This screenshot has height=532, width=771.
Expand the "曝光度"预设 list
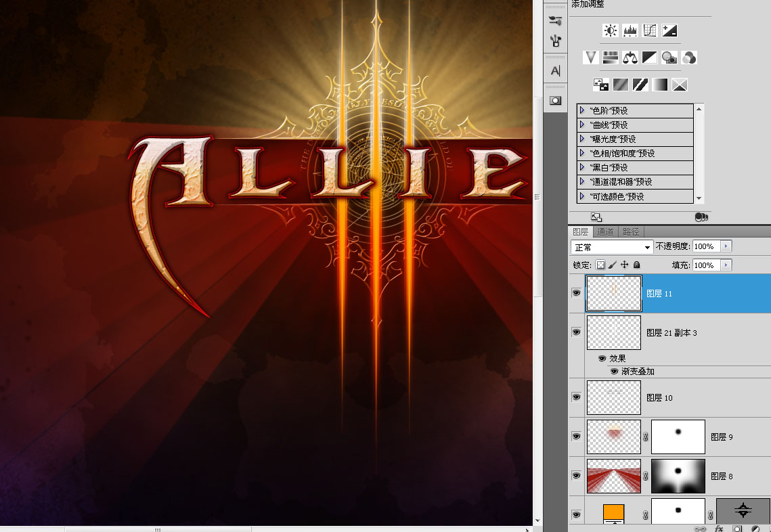coord(582,139)
